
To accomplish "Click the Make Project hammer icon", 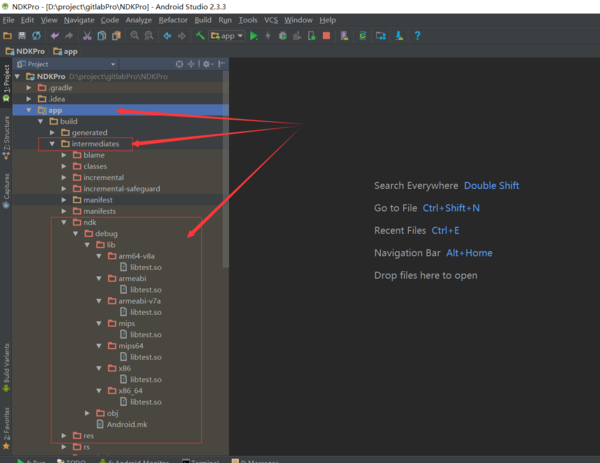I will point(200,36).
